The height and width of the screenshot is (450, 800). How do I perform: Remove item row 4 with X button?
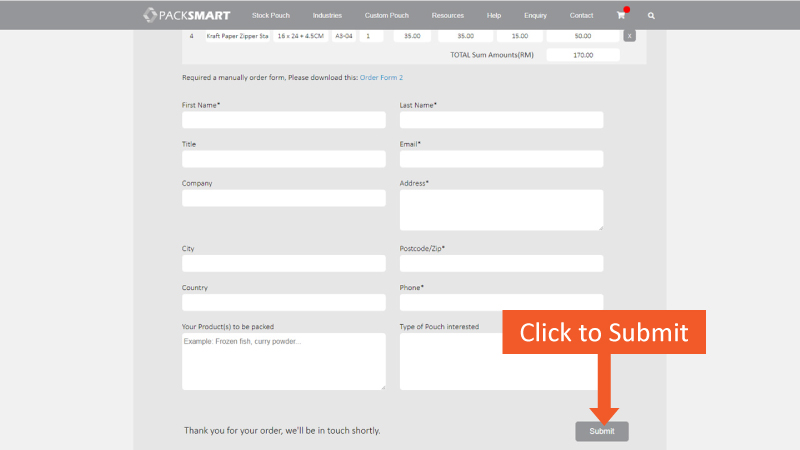[x=629, y=36]
